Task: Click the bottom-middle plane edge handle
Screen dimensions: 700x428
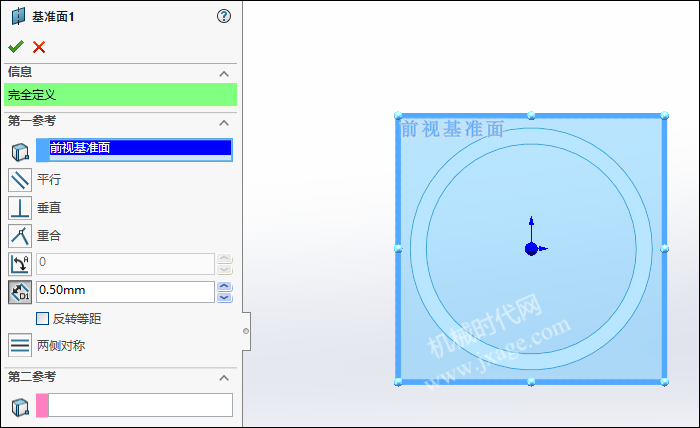Action: click(531, 382)
